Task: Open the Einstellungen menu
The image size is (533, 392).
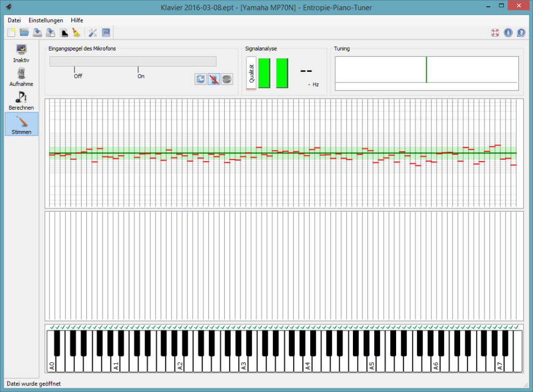Action: [46, 20]
